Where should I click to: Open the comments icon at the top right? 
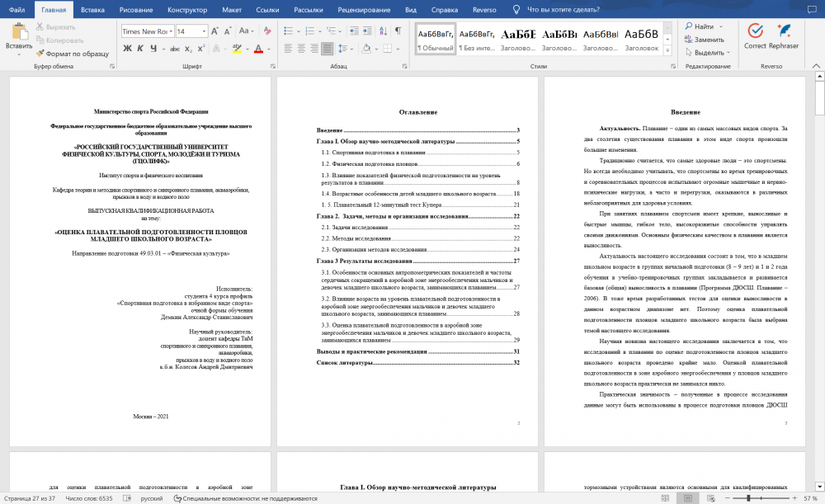coord(812,9)
